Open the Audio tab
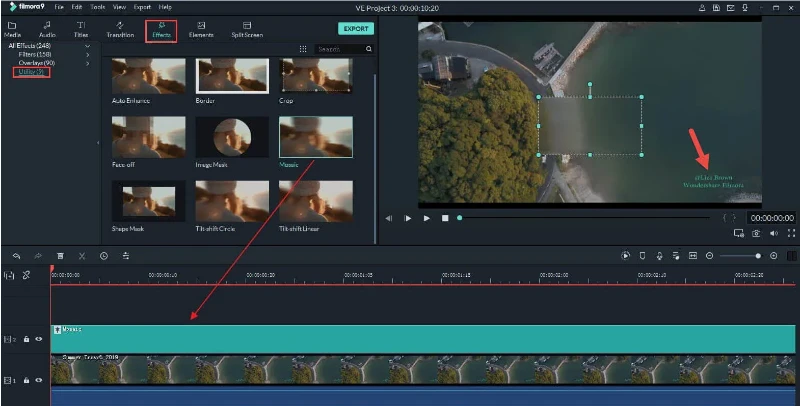 [x=47, y=30]
